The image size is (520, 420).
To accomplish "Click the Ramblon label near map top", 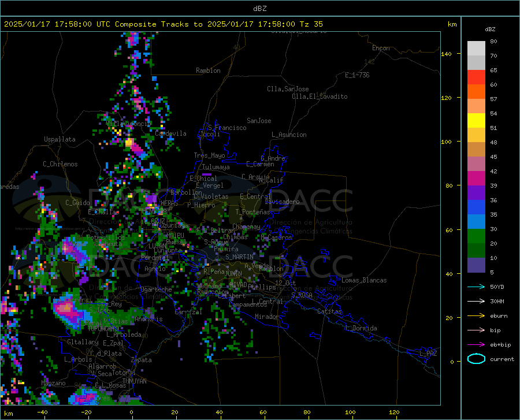I will 208,70.
